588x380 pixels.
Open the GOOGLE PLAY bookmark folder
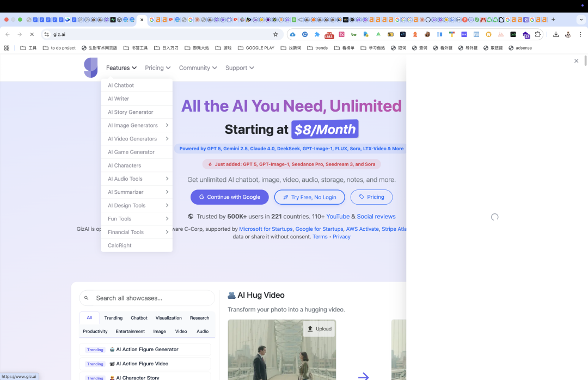[x=256, y=48]
